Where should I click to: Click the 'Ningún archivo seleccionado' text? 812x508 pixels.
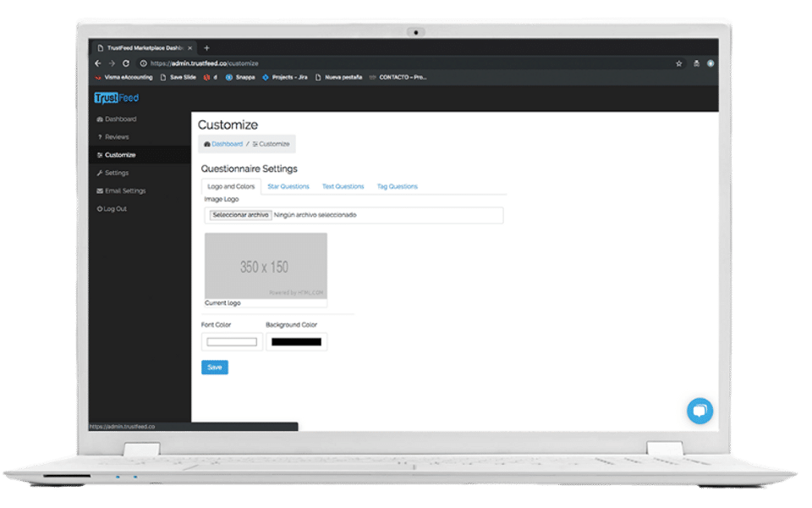click(315, 214)
